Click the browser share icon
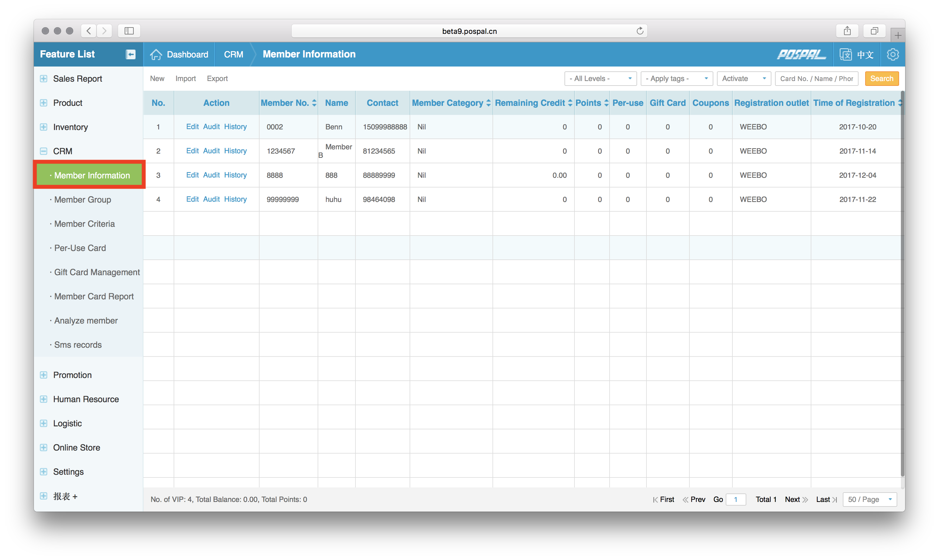Screen dimensions: 939x560 [x=847, y=31]
